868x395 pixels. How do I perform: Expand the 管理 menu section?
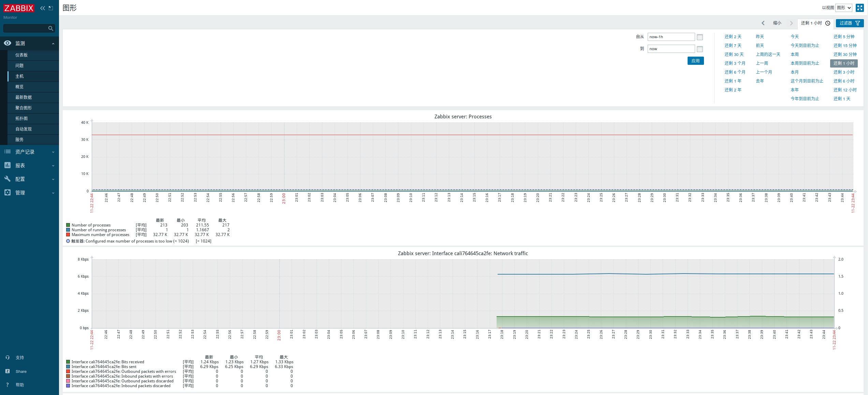[53, 193]
